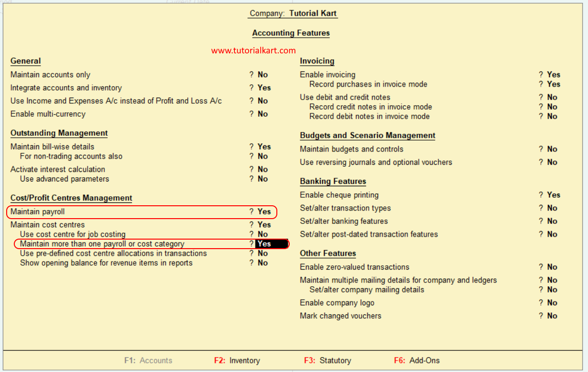Click the 'Outstanding Management' heading
The height and width of the screenshot is (372, 588).
point(59,133)
